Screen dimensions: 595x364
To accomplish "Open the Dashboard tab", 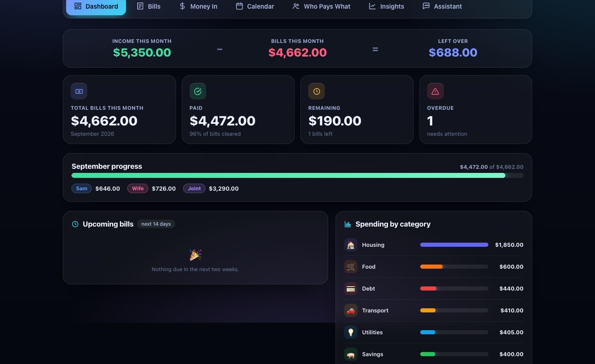I will tap(96, 7).
